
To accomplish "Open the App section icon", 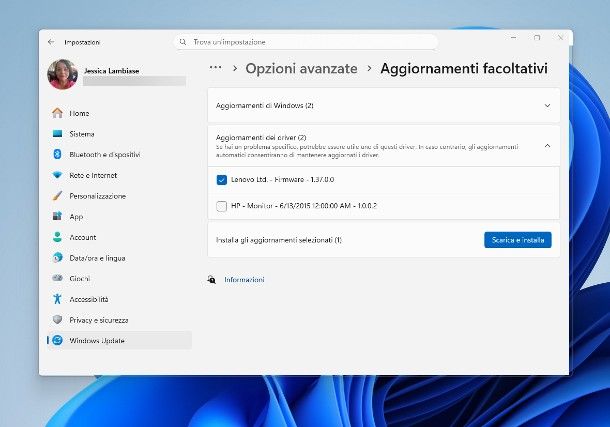I will point(58,216).
